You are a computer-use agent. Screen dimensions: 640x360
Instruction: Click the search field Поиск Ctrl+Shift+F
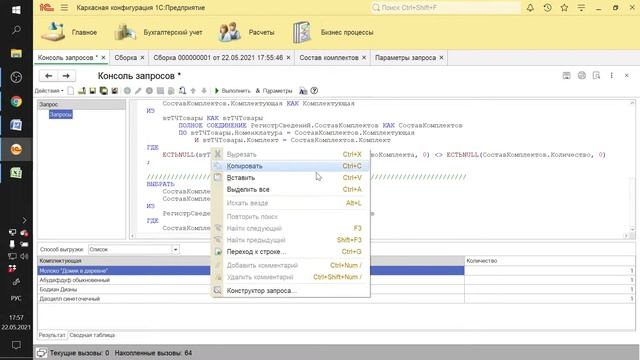point(446,8)
